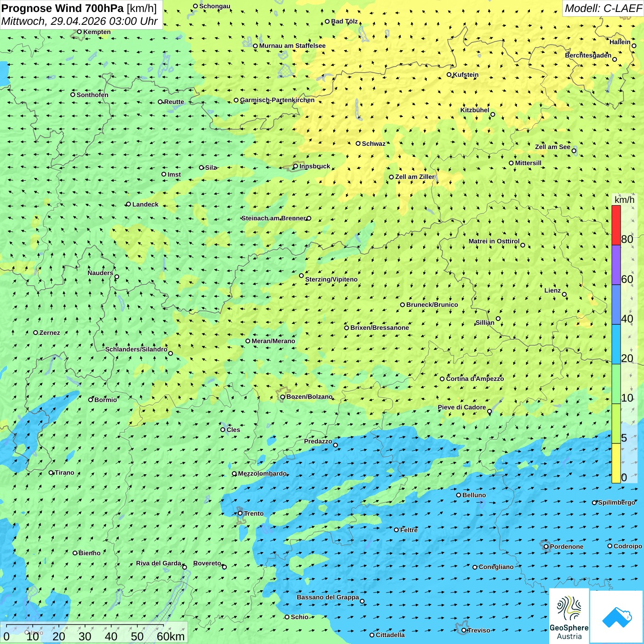Click the Kufstein city marker circle

(x=449, y=75)
